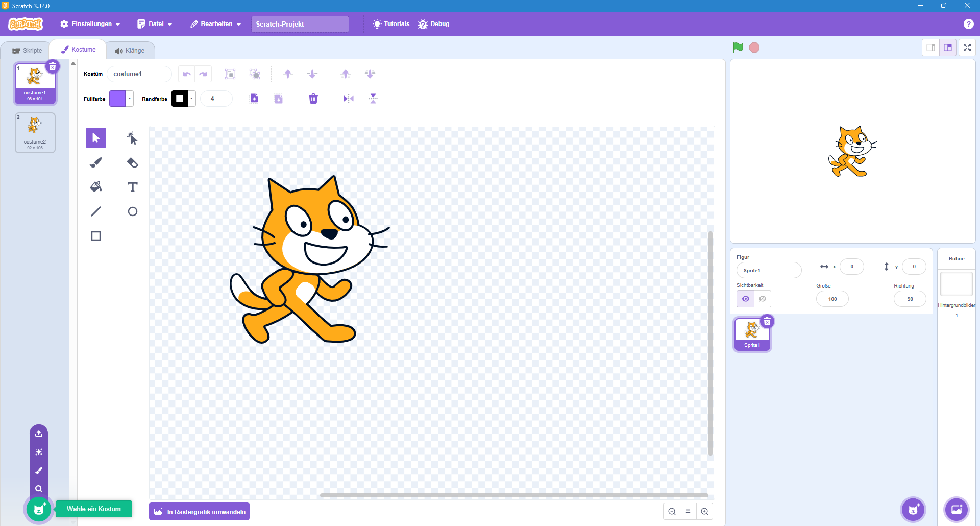Send selection to back

tap(370, 74)
